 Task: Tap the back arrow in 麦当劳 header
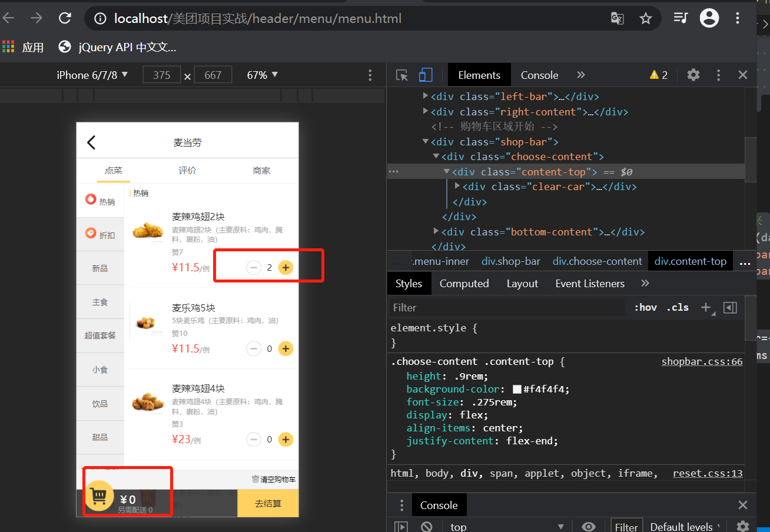click(91, 142)
